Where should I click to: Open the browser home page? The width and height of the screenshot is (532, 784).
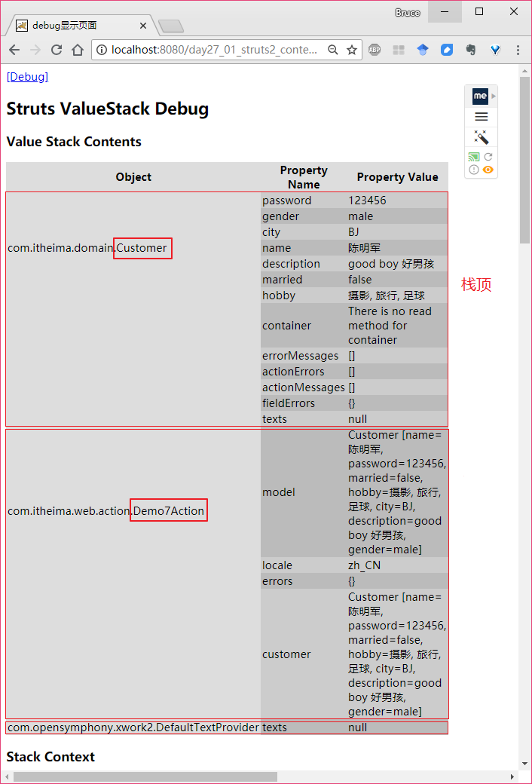[78, 50]
